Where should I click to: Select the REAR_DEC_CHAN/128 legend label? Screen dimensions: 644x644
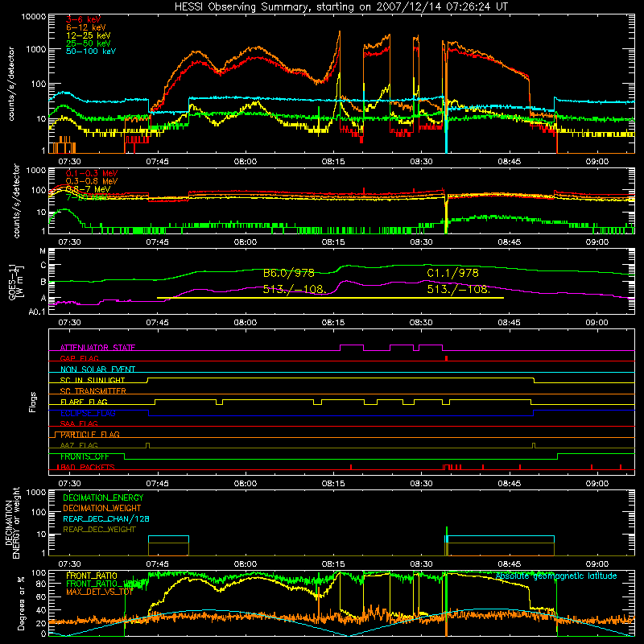[x=106, y=519]
